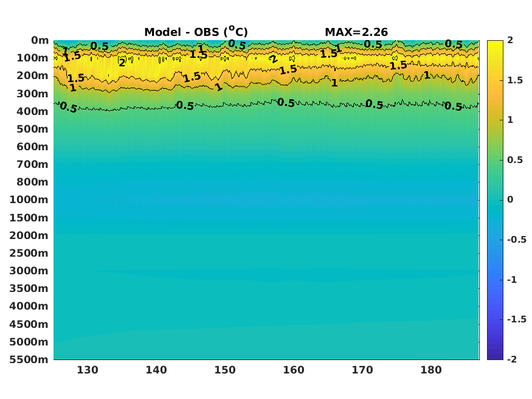The width and height of the screenshot is (532, 399).
Task: Click the '1000m' depth axis label
Action: pyautogui.click(x=29, y=200)
